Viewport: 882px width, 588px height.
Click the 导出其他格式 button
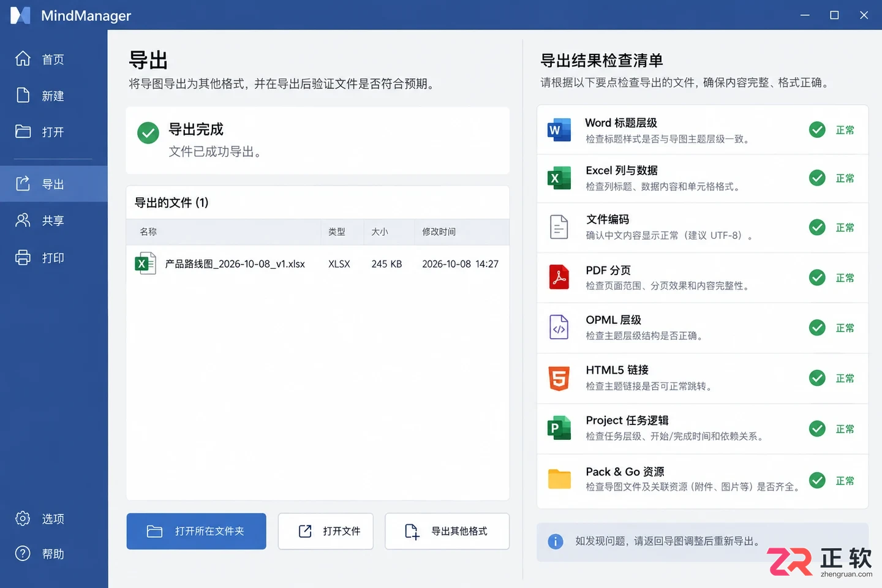click(447, 531)
